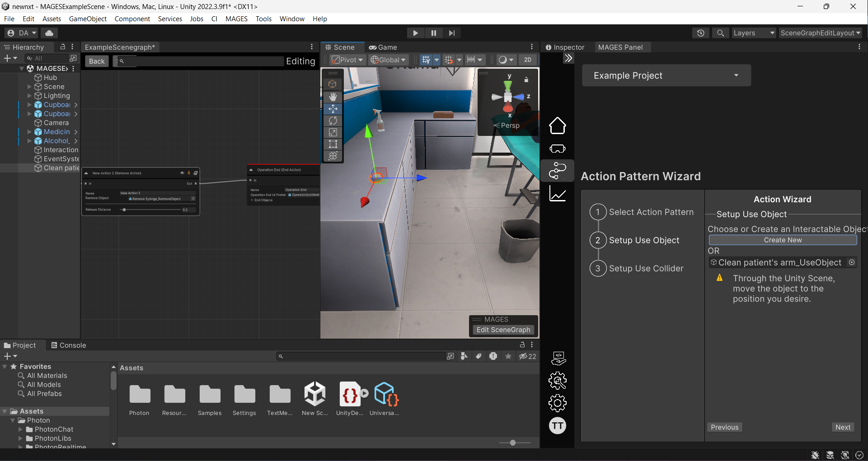The image size is (868, 461).
Task: Collapse MAGES Panel with double chevron icon
Action: click(x=568, y=58)
